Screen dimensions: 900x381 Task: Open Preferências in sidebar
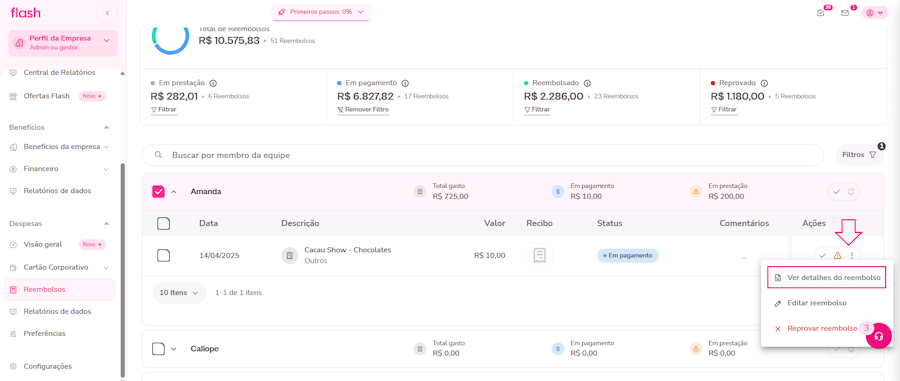44,333
